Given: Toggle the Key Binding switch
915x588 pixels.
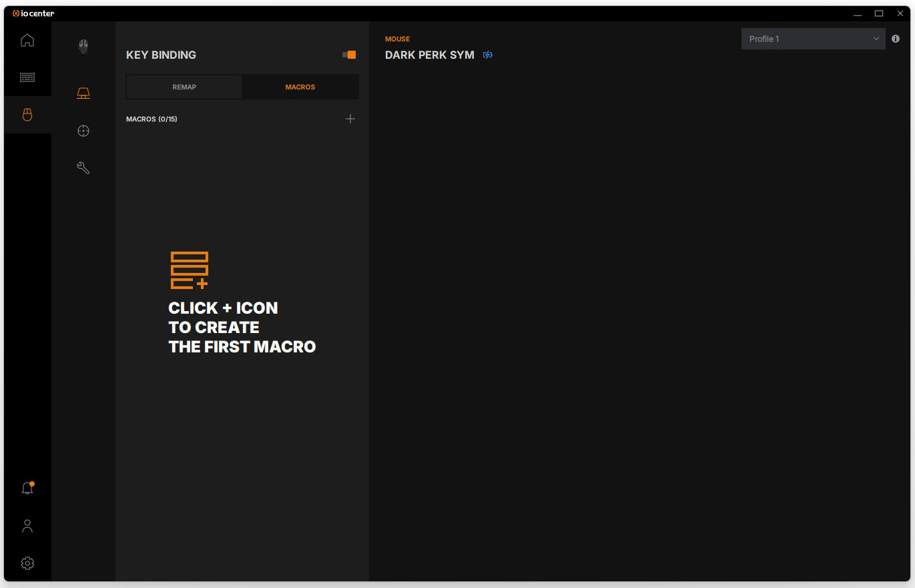Looking at the screenshot, I should click(x=349, y=55).
